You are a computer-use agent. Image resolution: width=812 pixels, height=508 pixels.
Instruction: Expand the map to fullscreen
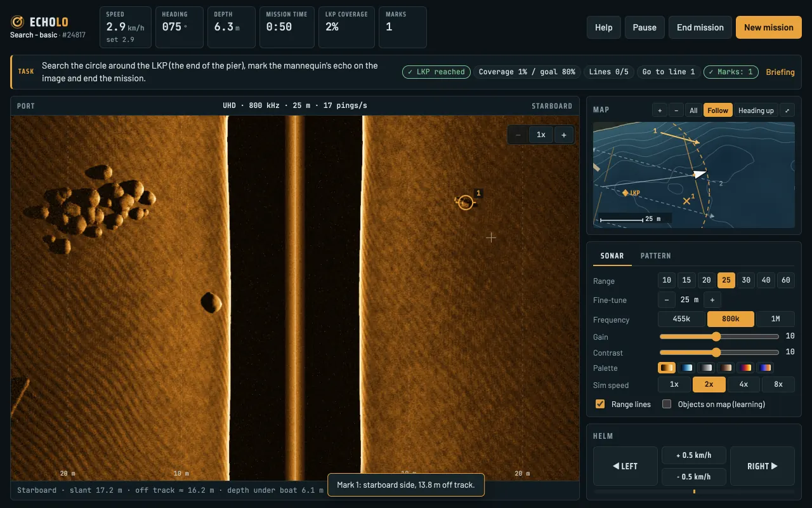[787, 110]
